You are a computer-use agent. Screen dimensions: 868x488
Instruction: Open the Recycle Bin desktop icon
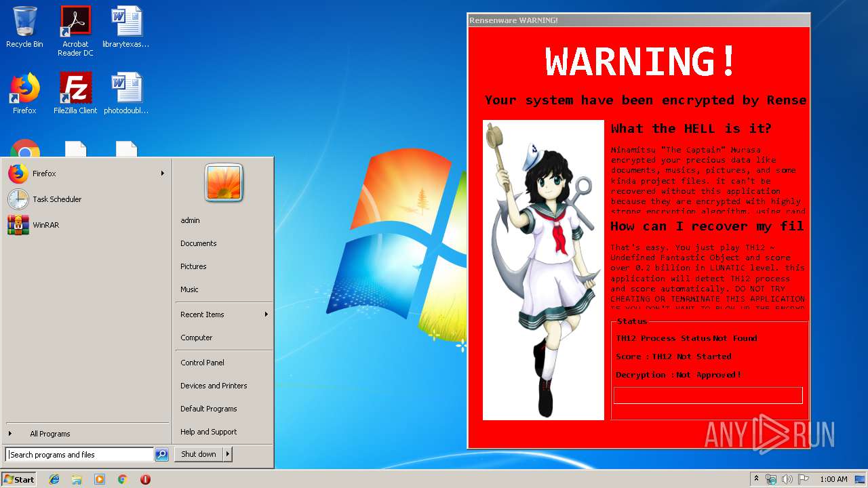24,27
